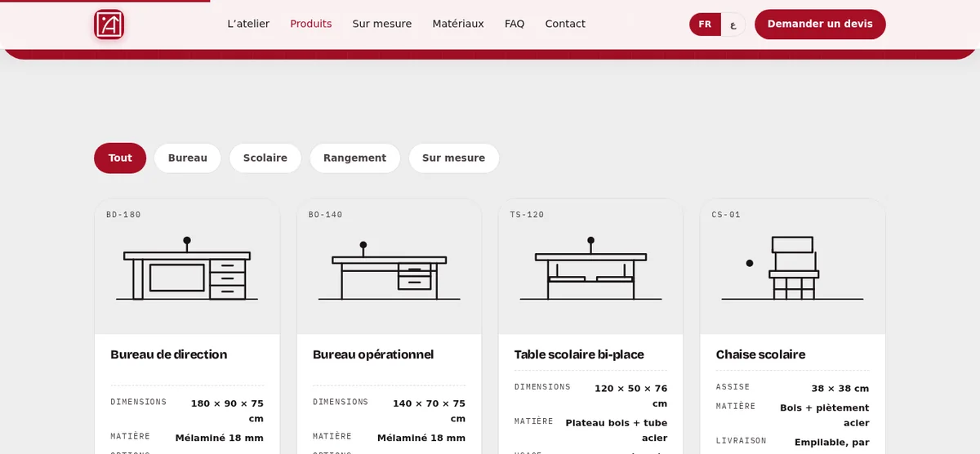Image resolution: width=980 pixels, height=454 pixels.
Task: Click the TS-120 product code
Action: [527, 215]
